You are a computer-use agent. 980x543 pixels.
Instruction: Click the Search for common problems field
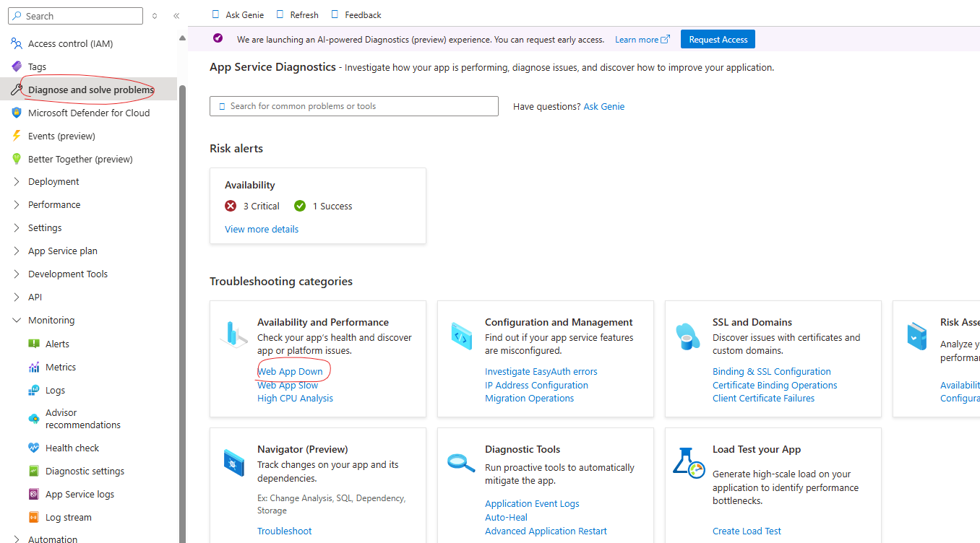(x=354, y=106)
